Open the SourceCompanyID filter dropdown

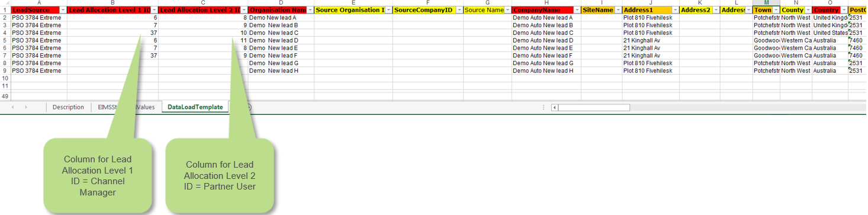[x=459, y=11]
